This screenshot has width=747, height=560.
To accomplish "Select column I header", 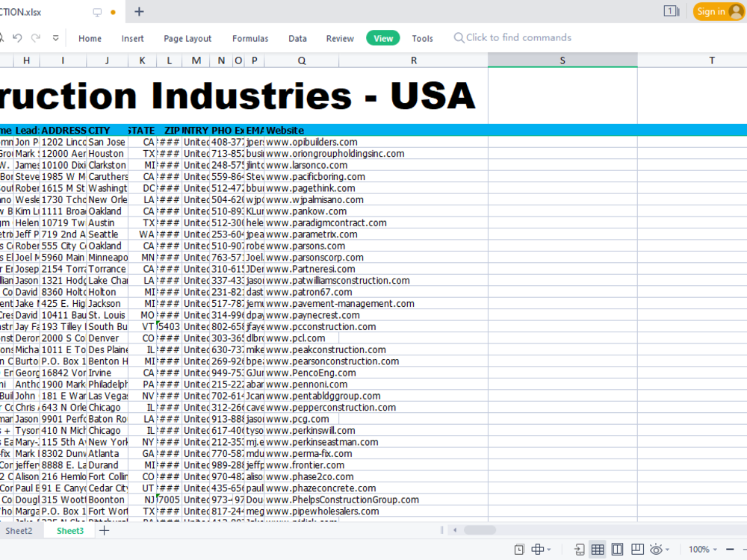I will (63, 60).
